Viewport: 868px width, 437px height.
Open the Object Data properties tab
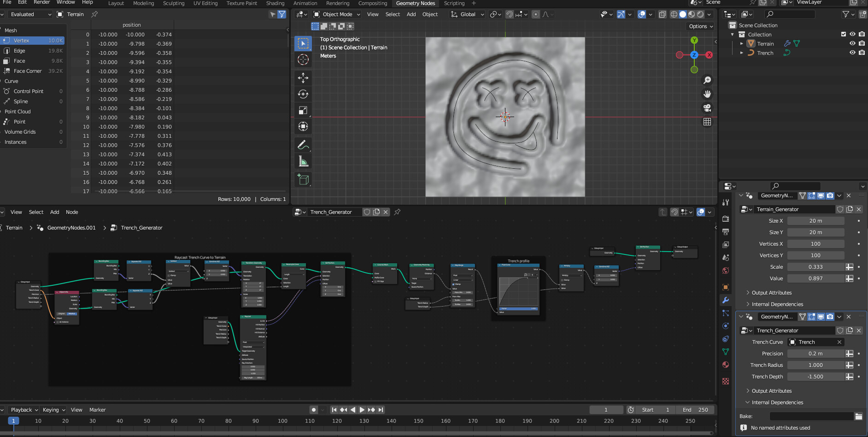click(x=726, y=352)
